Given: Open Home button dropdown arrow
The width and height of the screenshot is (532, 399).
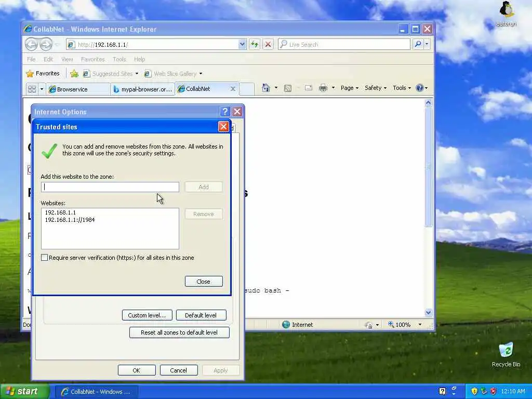Looking at the screenshot, I should coord(276,88).
